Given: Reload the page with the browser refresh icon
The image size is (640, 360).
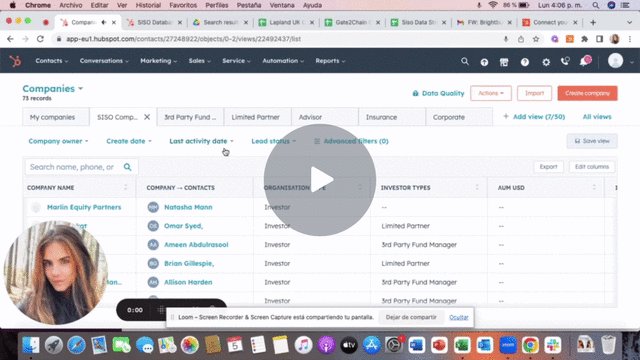Looking at the screenshot, I should tap(40, 39).
